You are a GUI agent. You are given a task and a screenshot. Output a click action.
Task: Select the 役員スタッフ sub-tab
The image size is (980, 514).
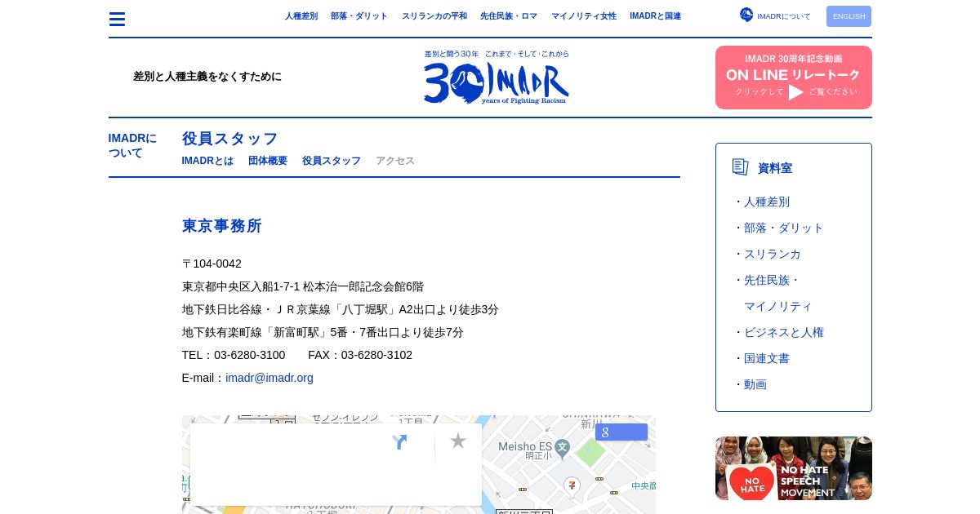(x=332, y=161)
